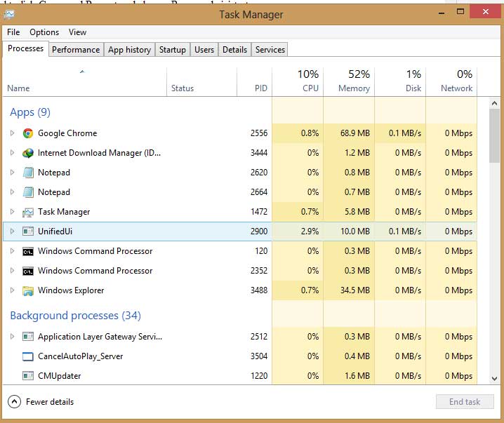Screen dimensions: 504x423
Task: Click the Command Processor icon for PID 120
Action: tap(28, 252)
